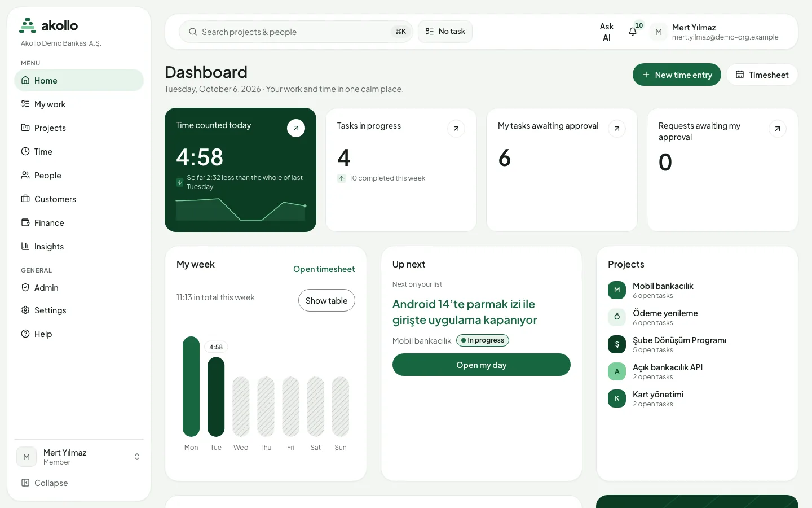The image size is (812, 508).
Task: Click Kart yönetimi K avatar
Action: pyautogui.click(x=617, y=398)
